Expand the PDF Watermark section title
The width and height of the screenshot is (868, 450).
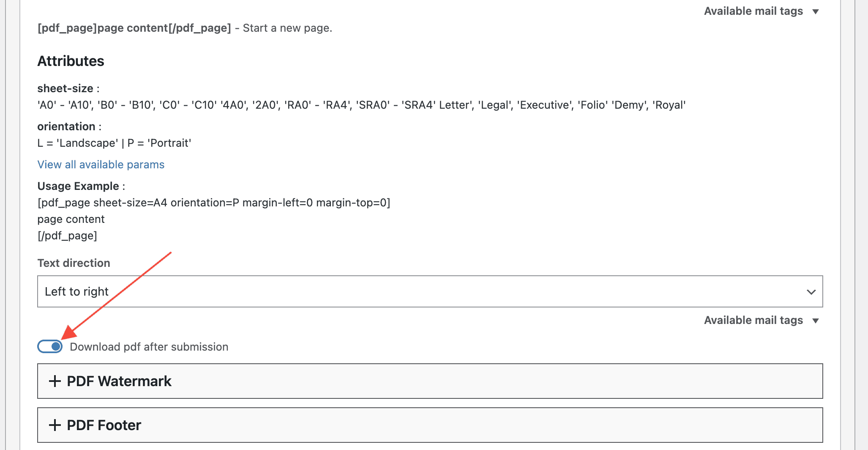(x=119, y=381)
